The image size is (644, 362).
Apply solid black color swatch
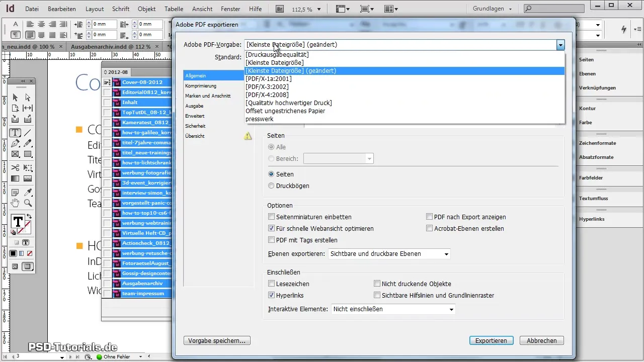click(x=14, y=253)
